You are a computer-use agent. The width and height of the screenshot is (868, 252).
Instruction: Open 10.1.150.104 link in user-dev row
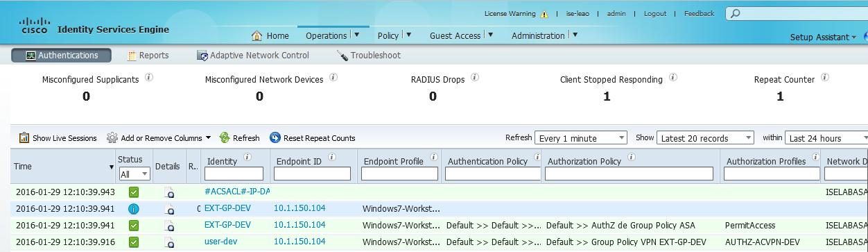point(300,242)
